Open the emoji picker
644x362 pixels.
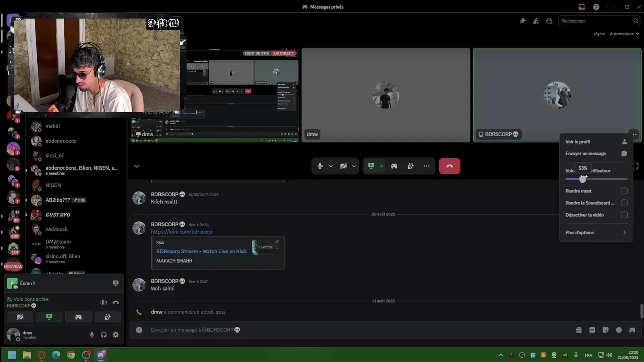[619, 330]
